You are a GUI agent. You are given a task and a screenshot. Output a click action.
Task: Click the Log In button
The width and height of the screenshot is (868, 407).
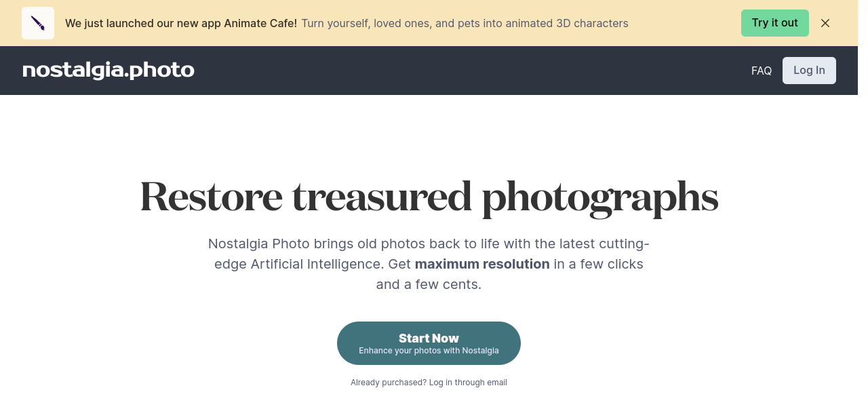pyautogui.click(x=809, y=71)
